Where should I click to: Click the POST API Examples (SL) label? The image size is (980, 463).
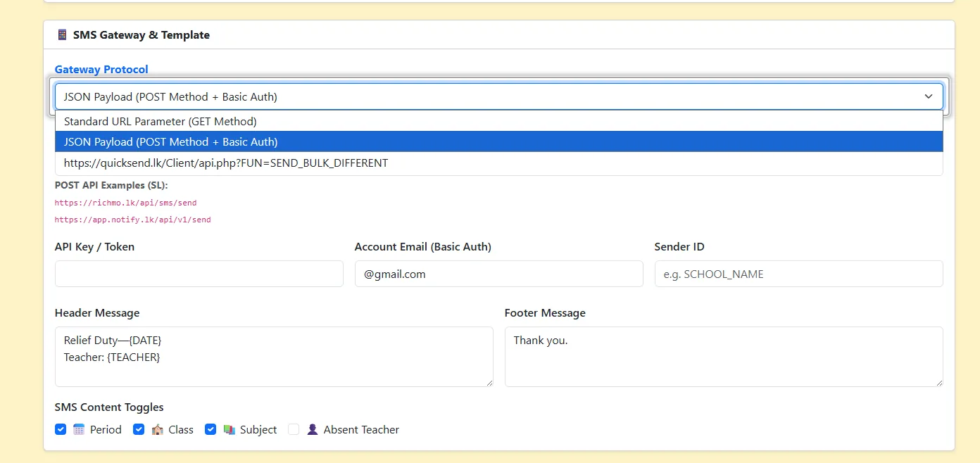click(111, 186)
